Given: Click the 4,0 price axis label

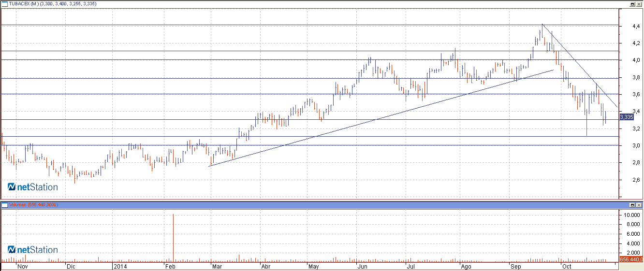Looking at the screenshot, I should click(x=636, y=60).
